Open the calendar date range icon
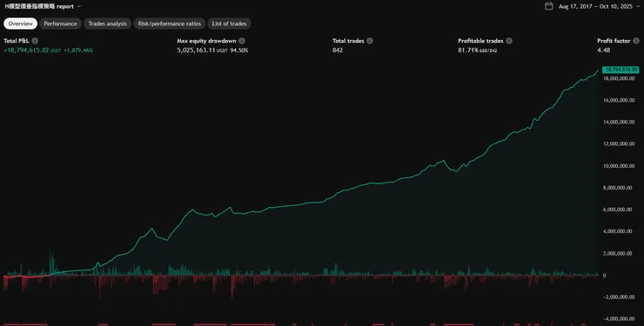 [x=548, y=6]
